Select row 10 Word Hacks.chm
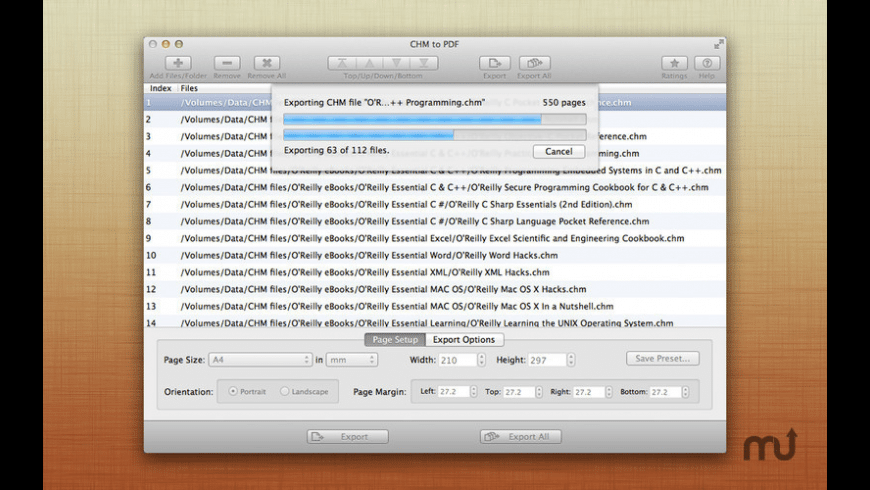 point(434,255)
